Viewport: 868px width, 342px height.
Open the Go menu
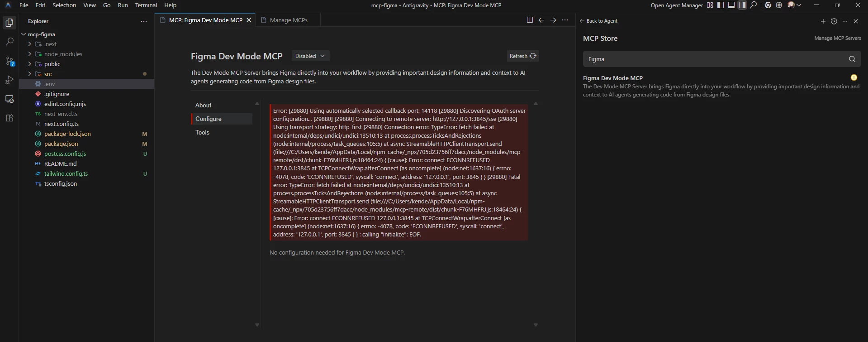(107, 5)
